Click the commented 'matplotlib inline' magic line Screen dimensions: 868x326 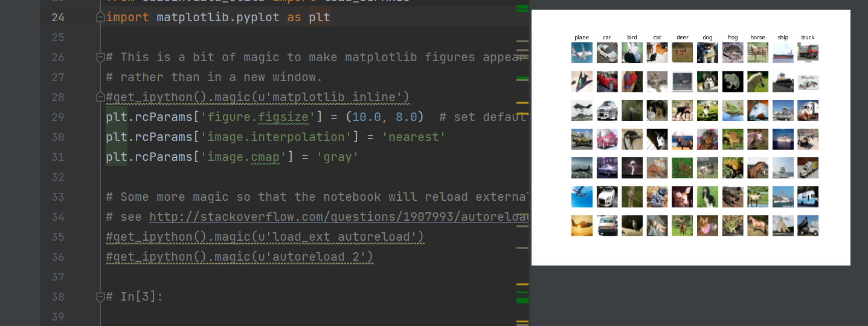tap(258, 97)
